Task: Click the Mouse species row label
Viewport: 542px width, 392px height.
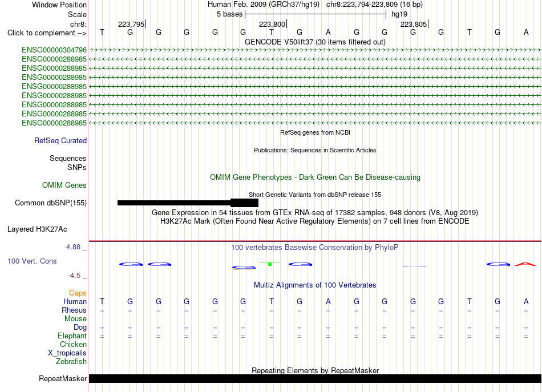Action: (x=75, y=319)
